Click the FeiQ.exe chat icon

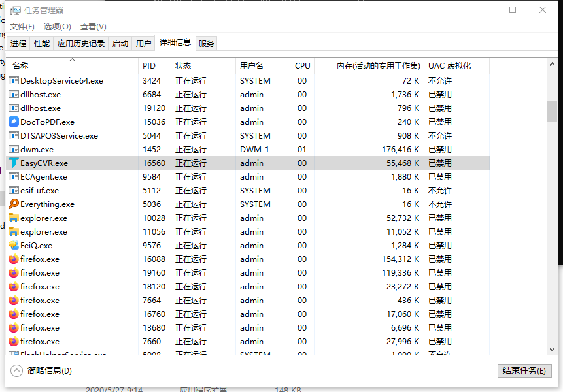pos(14,245)
